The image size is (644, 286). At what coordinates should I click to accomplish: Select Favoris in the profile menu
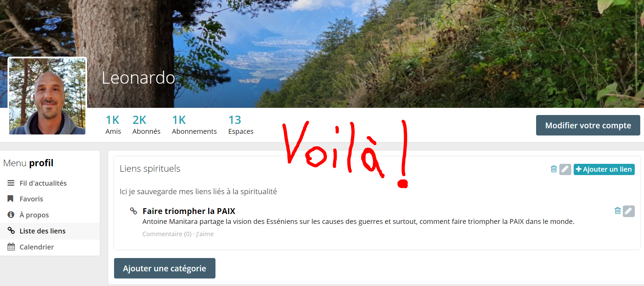coord(50,199)
